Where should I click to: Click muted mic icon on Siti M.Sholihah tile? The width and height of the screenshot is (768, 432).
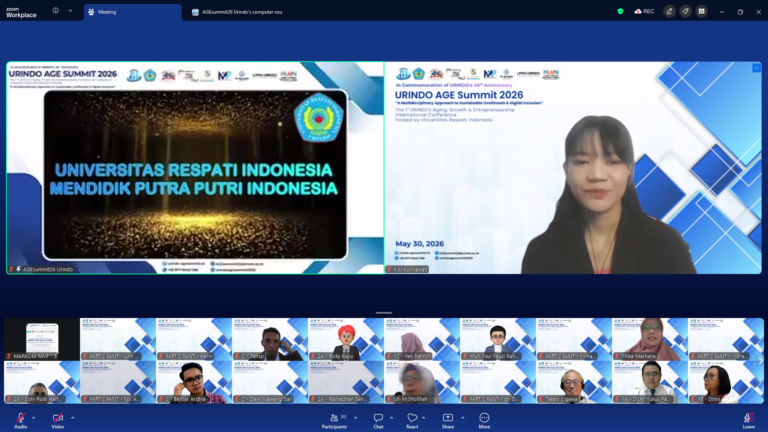coord(389,399)
